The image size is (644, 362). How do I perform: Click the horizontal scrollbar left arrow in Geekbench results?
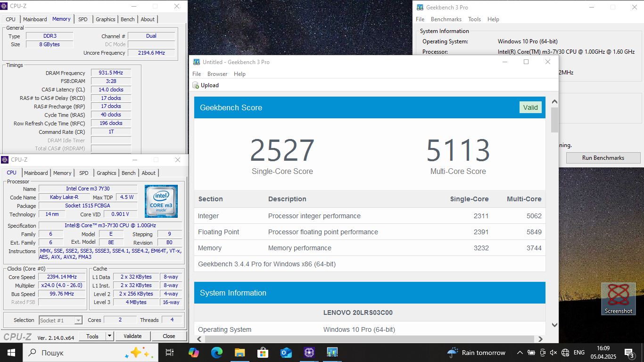199,339
